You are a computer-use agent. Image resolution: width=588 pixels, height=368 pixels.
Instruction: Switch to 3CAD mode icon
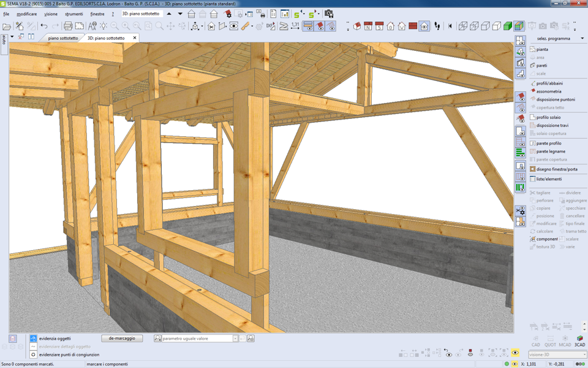tap(579, 340)
